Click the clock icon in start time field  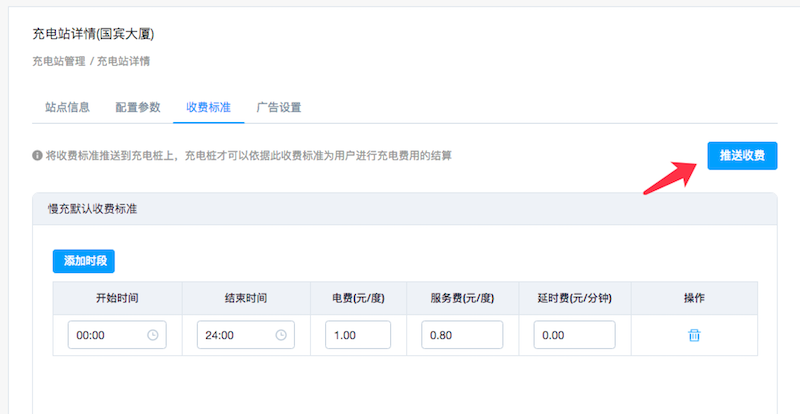click(x=152, y=336)
